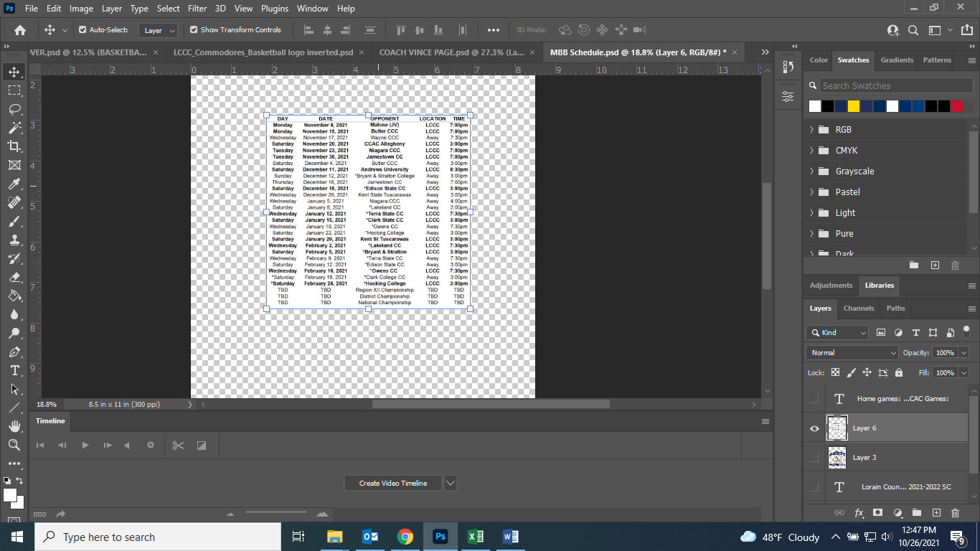Select the Move tool
Image resolution: width=980 pixels, height=551 pixels.
pyautogui.click(x=14, y=71)
